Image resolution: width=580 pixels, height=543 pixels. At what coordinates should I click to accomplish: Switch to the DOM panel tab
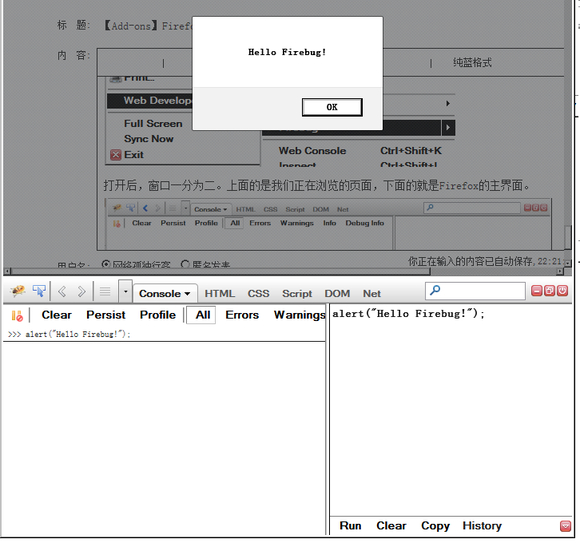(337, 294)
